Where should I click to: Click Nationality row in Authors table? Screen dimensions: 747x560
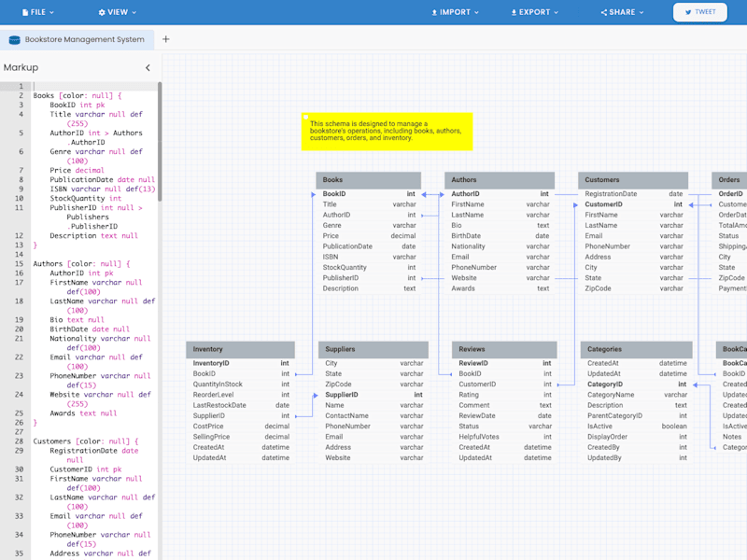tap(500, 246)
